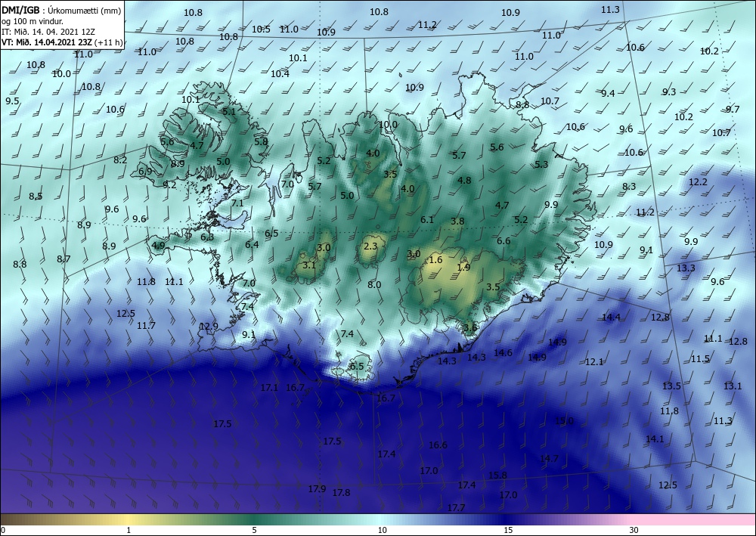Click the value '16.6' south of Iceland
Screen dimensions: 756x536
[x=438, y=445]
